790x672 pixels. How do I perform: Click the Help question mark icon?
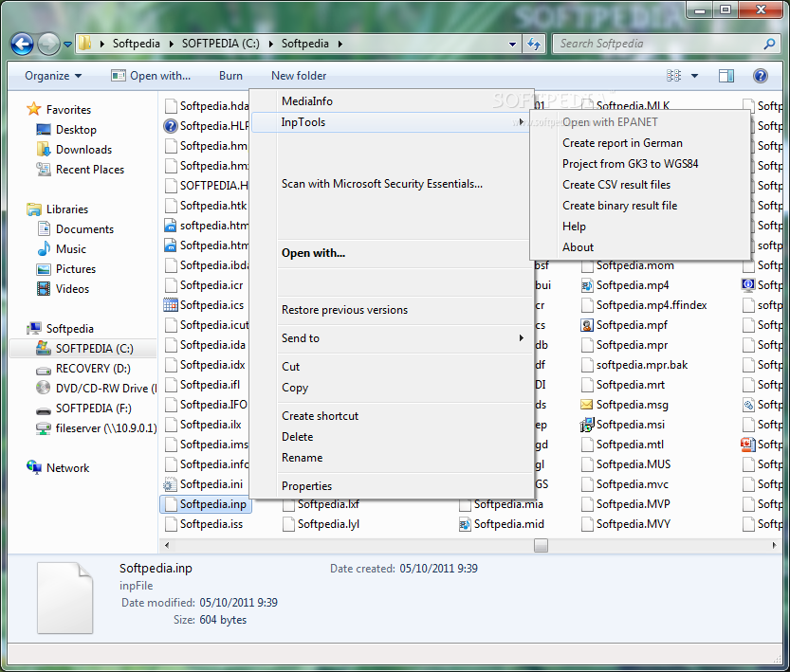coord(760,76)
